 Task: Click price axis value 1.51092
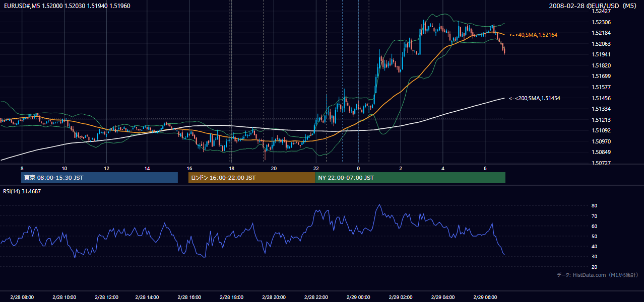click(x=601, y=130)
